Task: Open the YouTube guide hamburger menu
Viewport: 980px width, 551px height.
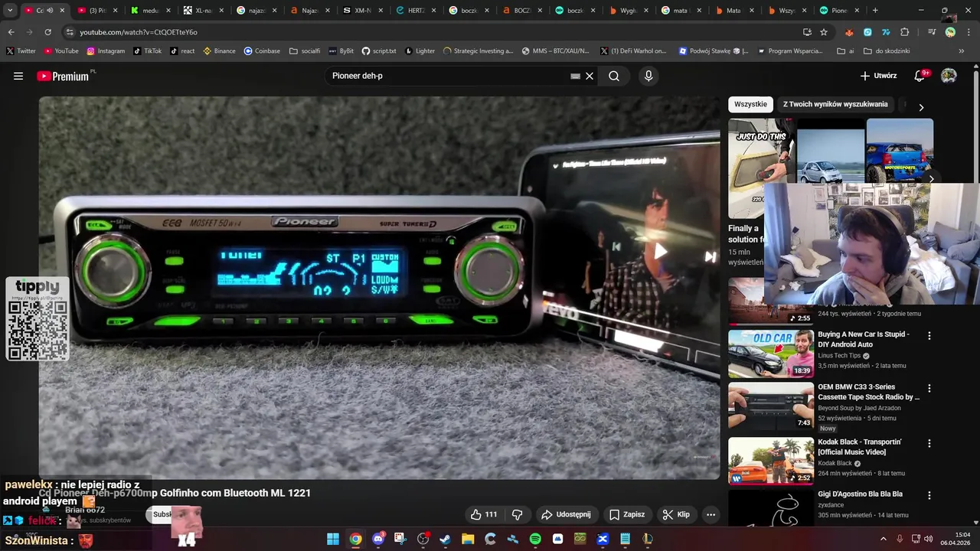Action: point(18,76)
